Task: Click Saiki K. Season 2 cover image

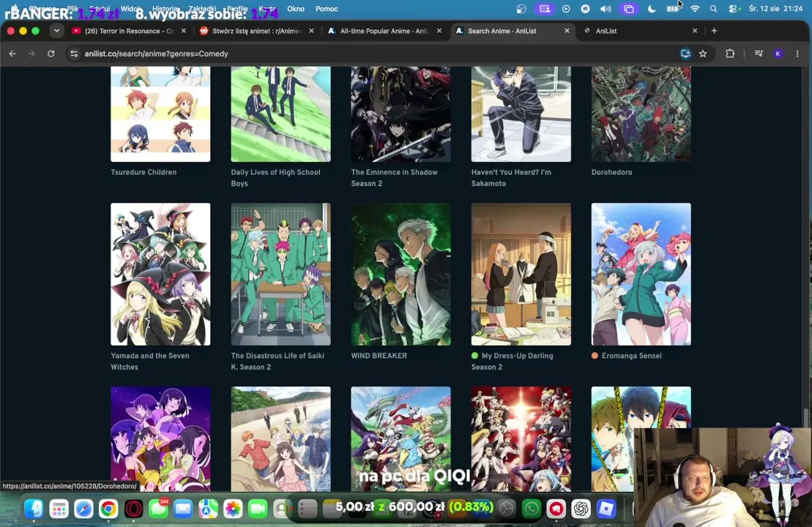Action: (280, 274)
